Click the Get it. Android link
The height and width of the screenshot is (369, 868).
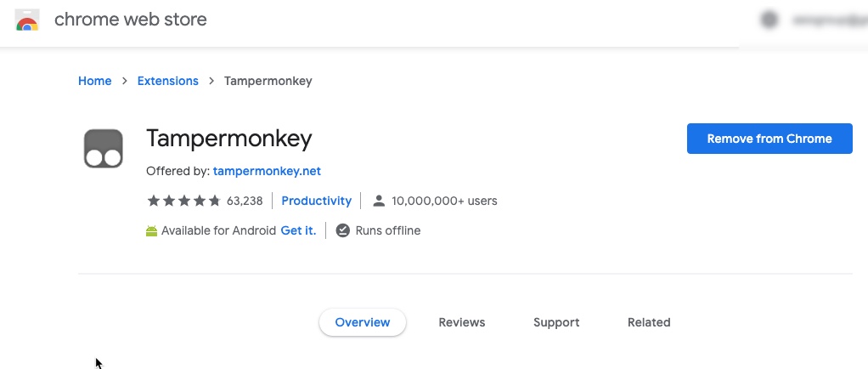click(298, 230)
